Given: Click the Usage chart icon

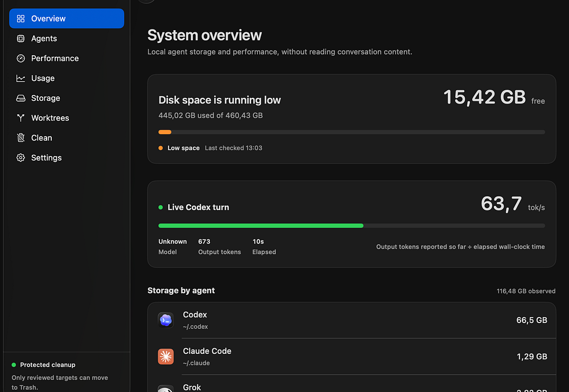Looking at the screenshot, I should point(20,79).
